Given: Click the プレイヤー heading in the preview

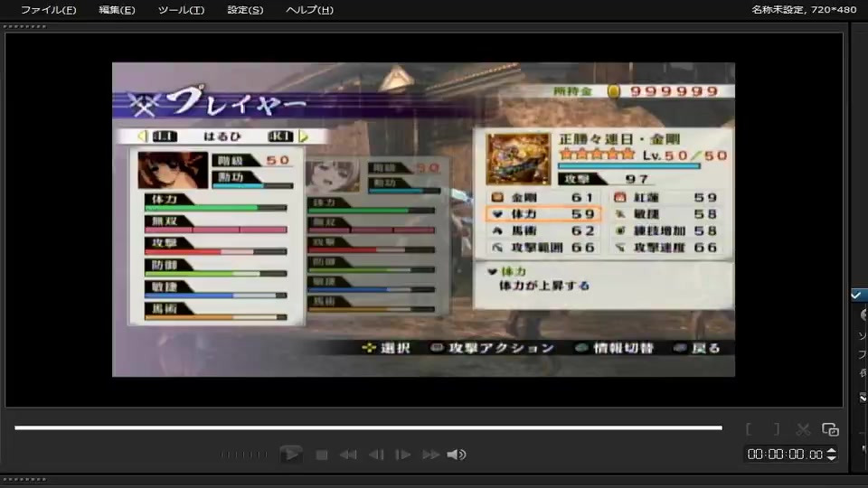Looking at the screenshot, I should pyautogui.click(x=239, y=102).
